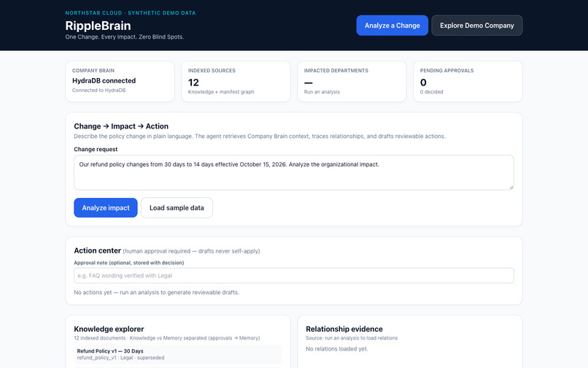This screenshot has height=368, width=588.
Task: Focus the Change request text area
Action: coord(293,173)
